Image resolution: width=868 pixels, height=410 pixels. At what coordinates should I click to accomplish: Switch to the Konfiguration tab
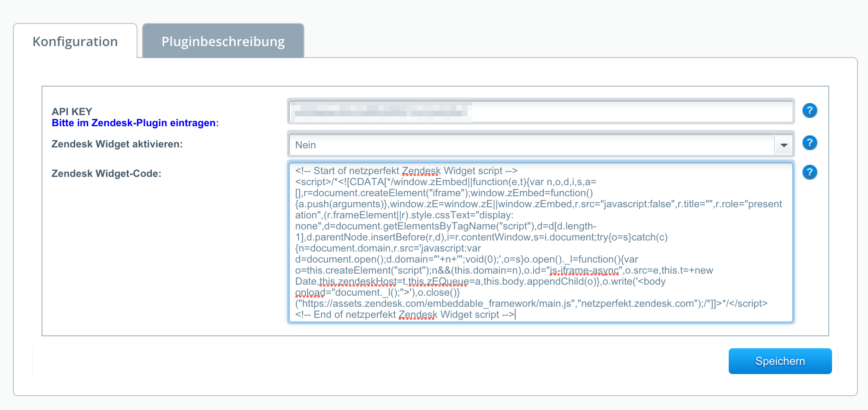tap(75, 41)
